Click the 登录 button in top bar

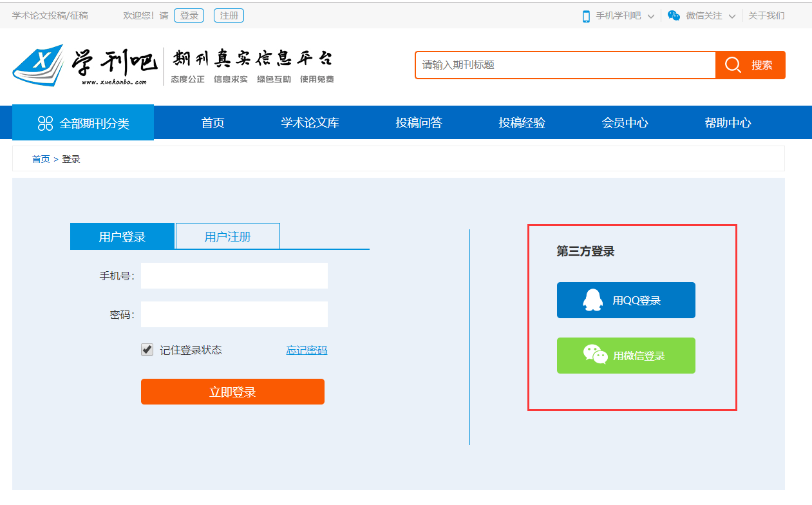(189, 15)
